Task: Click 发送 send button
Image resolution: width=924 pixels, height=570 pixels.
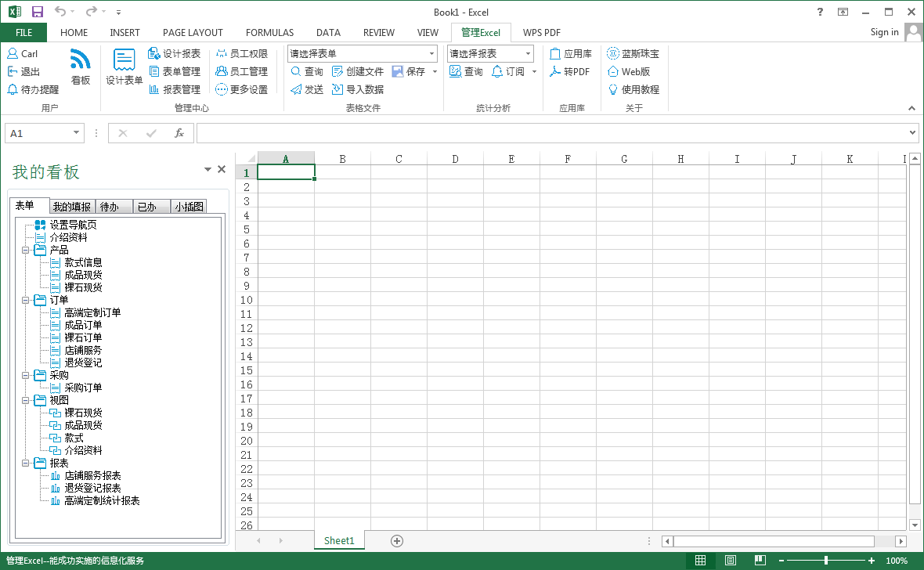Action: 306,89
